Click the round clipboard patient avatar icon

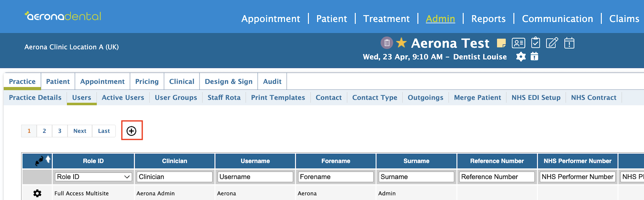[387, 43]
